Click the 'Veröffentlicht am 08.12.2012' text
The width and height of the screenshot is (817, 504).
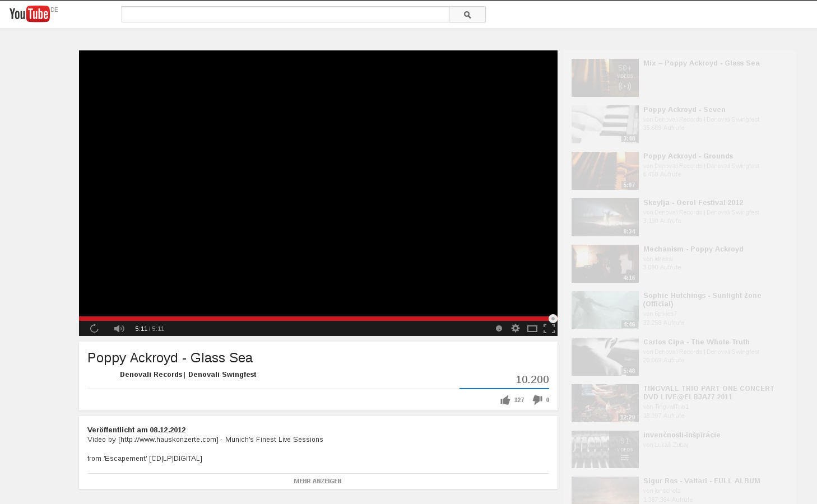click(137, 430)
